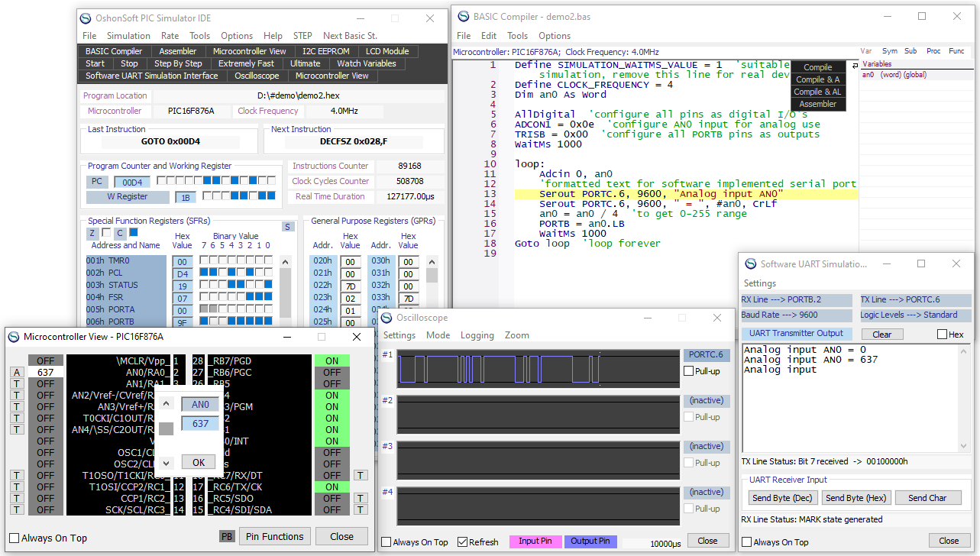The width and height of the screenshot is (980, 556).
Task: Click the Send Char button
Action: 927,498
